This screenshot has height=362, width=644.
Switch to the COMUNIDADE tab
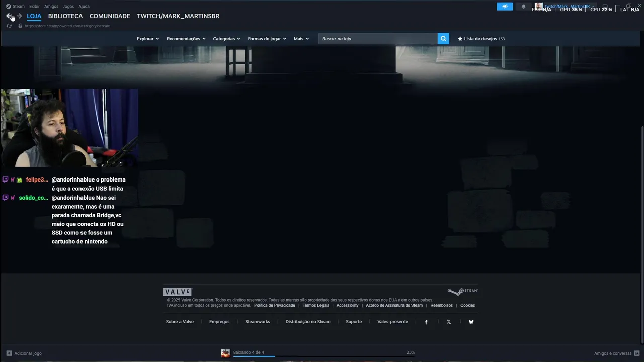click(110, 16)
